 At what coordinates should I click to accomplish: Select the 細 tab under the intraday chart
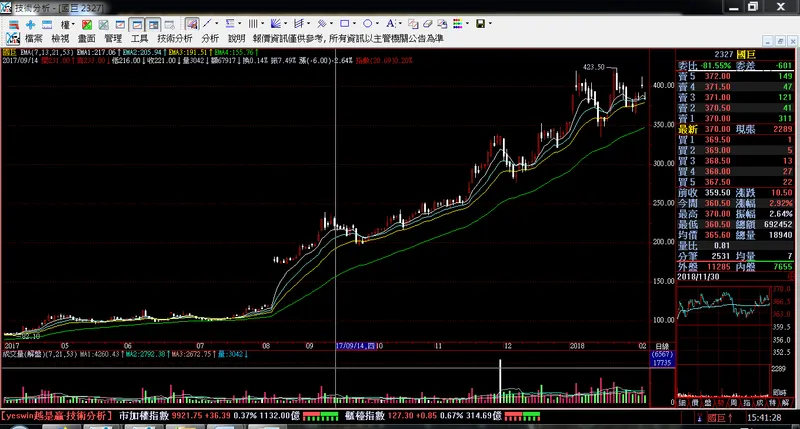tap(682, 402)
